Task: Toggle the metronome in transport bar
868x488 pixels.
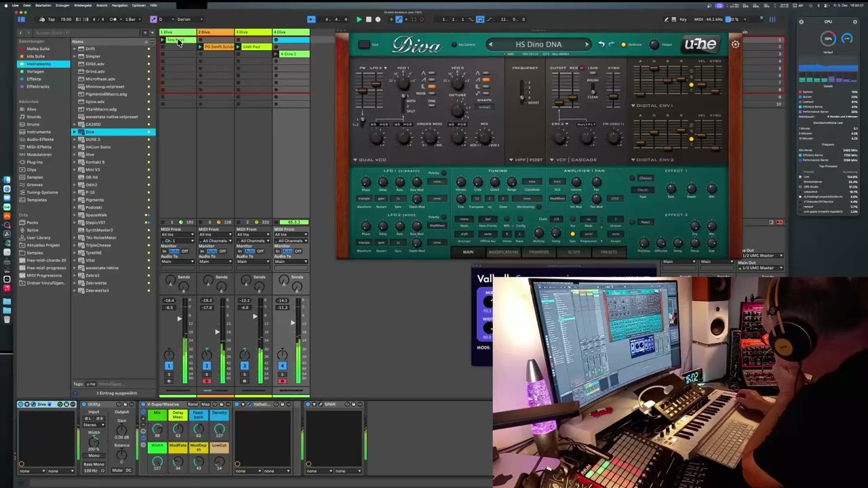Action: coord(113,19)
